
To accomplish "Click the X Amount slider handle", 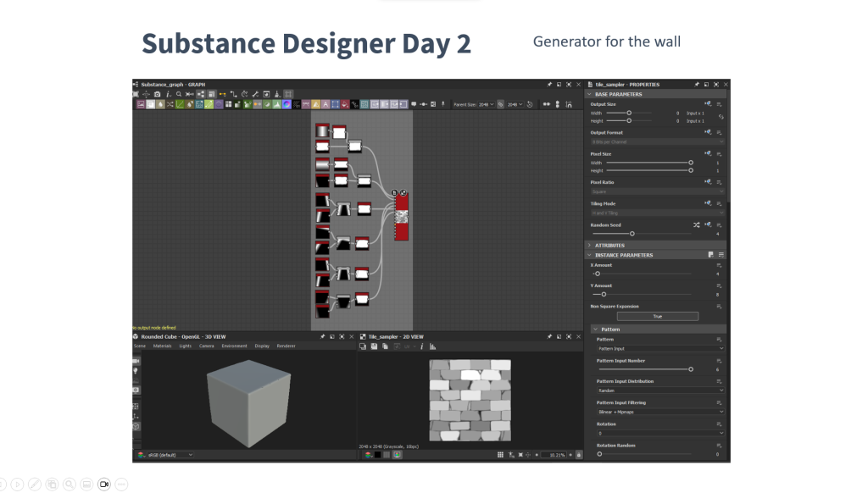I will (598, 274).
